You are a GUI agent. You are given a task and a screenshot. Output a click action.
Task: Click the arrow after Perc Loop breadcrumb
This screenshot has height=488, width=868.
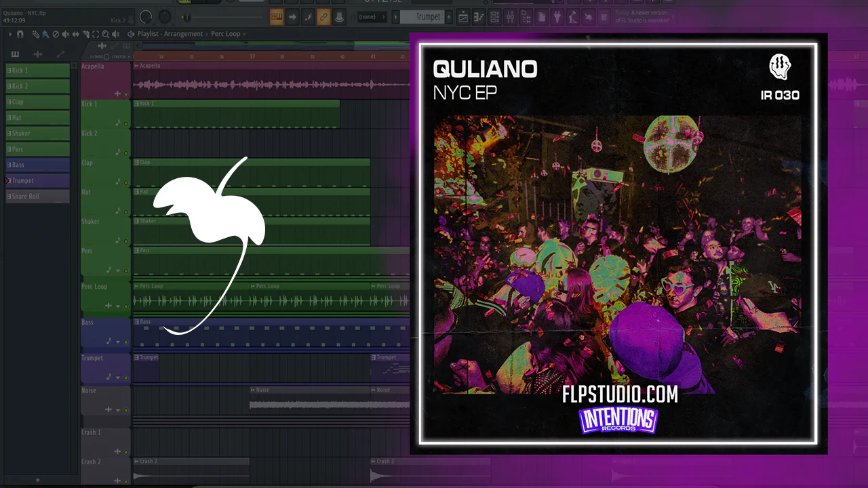coord(244,34)
